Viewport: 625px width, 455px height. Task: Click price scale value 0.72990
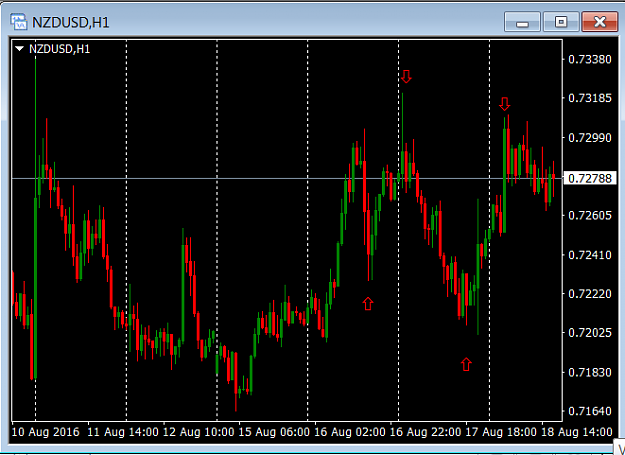click(x=590, y=137)
